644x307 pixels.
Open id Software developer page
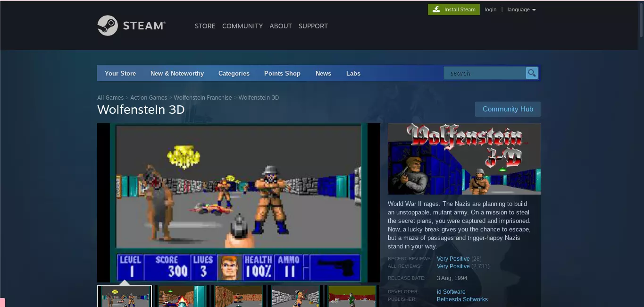coord(451,292)
